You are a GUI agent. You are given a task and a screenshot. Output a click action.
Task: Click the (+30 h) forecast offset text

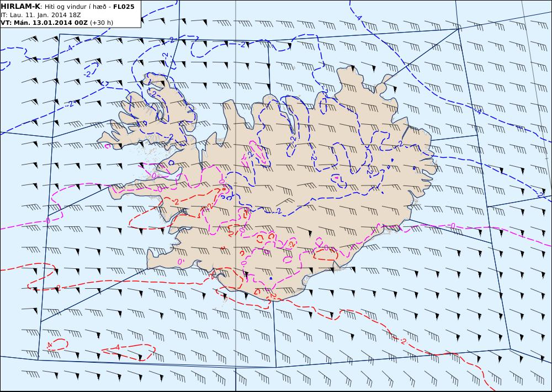(102, 23)
